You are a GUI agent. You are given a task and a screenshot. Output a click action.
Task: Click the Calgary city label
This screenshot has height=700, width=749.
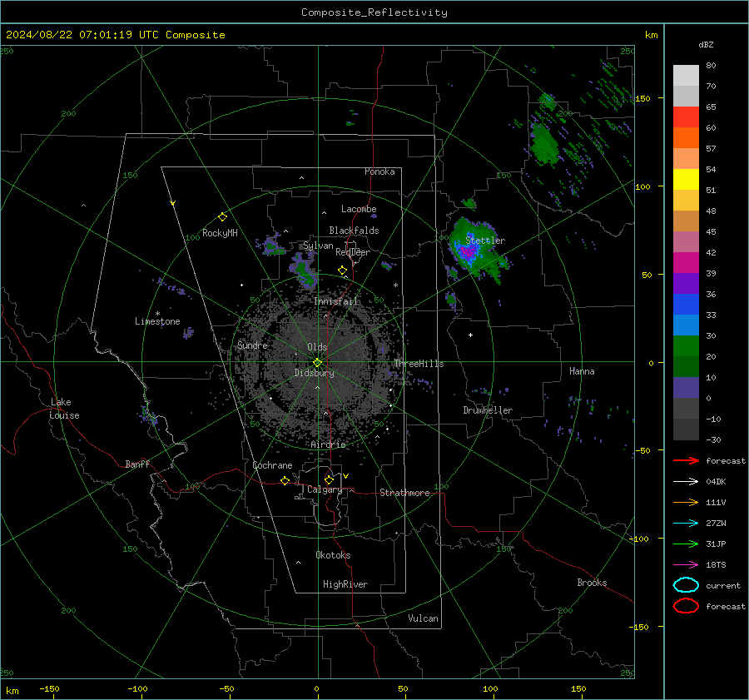(x=325, y=489)
